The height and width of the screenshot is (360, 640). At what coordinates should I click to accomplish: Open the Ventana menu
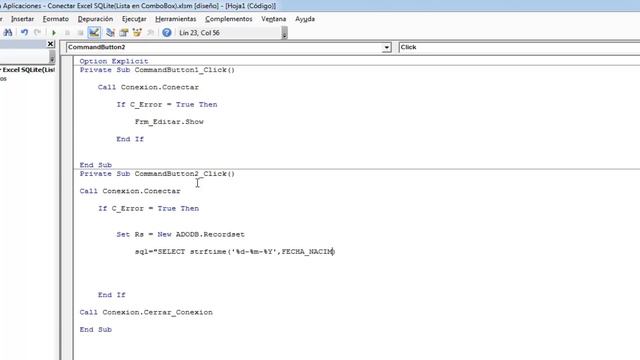click(x=273, y=19)
